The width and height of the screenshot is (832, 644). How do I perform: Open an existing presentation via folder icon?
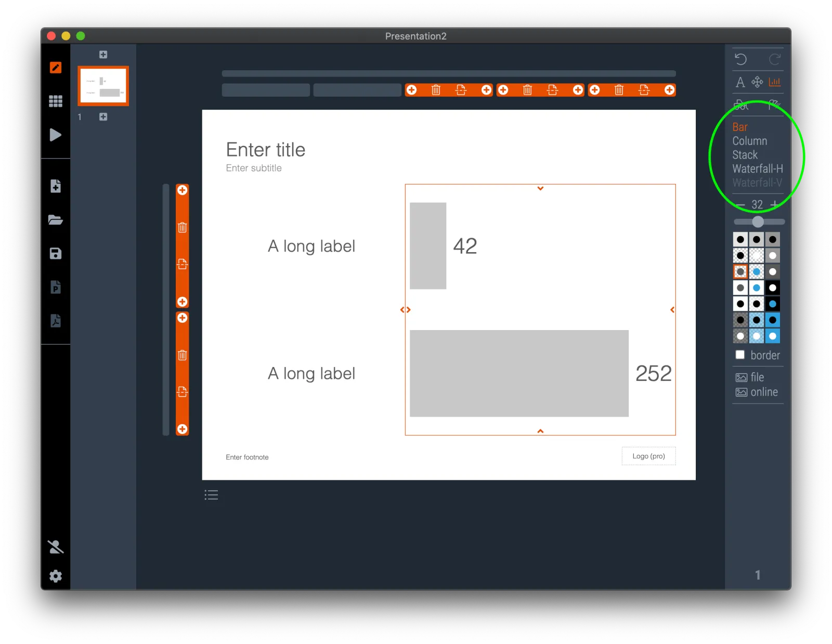coord(55,220)
